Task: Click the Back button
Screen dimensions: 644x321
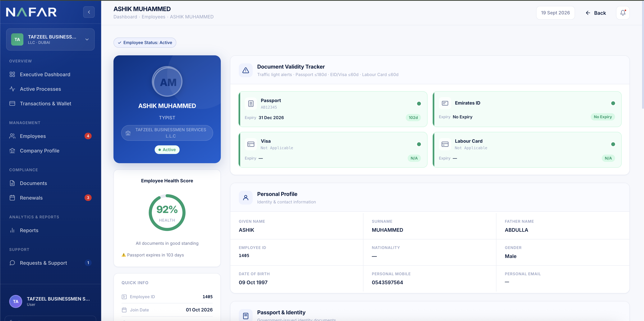Action: [596, 13]
